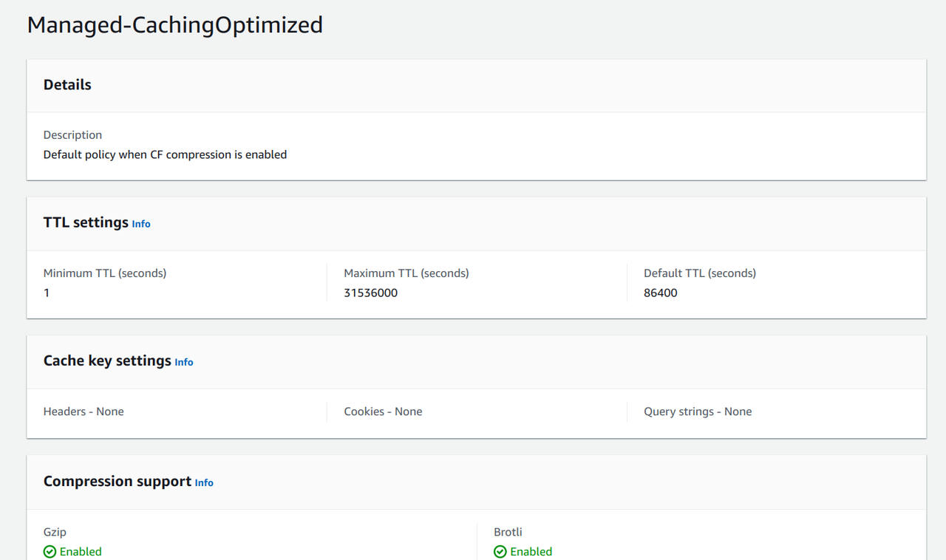Click the Brotli label
The height and width of the screenshot is (560, 946).
click(x=508, y=532)
